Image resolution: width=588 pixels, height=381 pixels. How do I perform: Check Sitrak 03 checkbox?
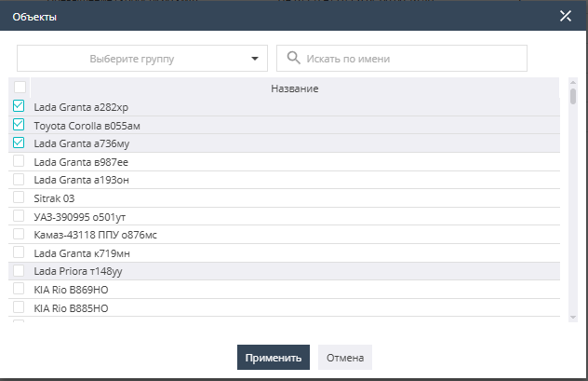click(x=19, y=197)
